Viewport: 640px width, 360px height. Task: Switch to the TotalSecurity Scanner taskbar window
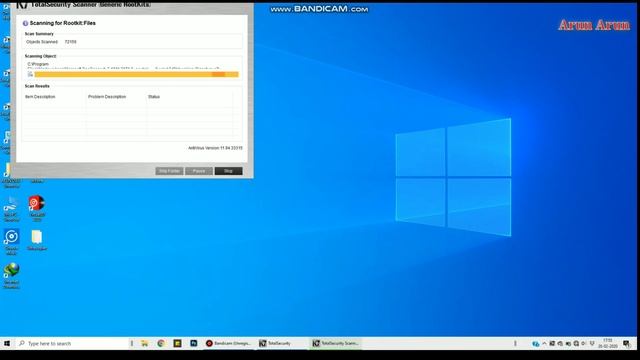(336, 343)
